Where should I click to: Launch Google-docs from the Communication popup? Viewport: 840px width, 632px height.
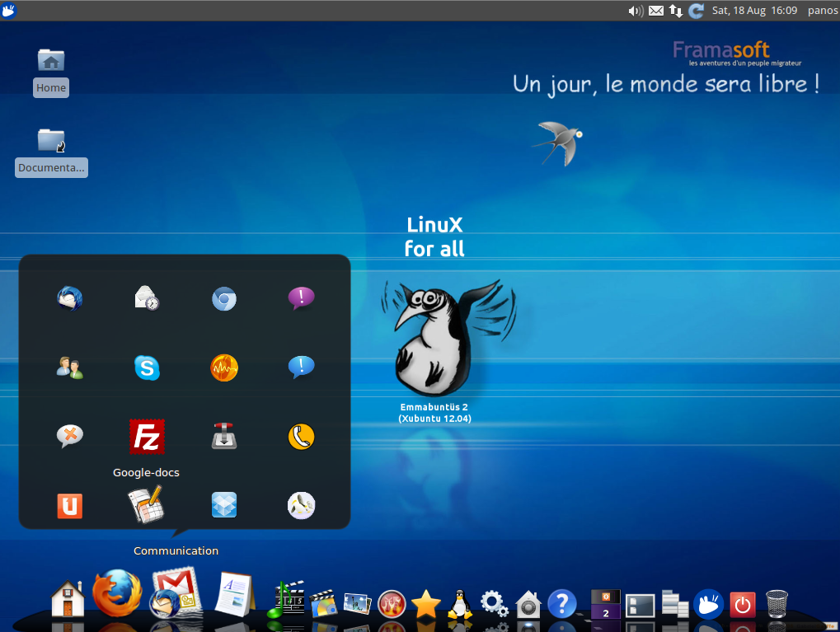(146, 504)
